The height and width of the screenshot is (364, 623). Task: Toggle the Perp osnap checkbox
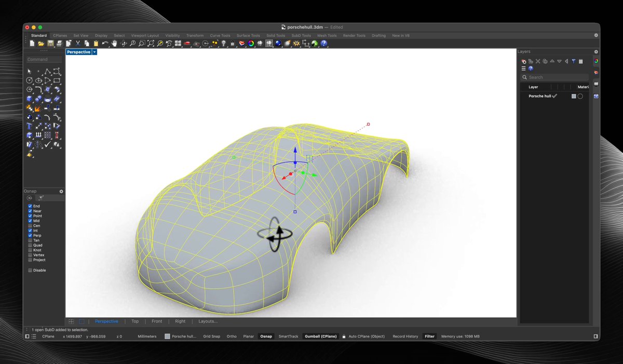point(30,235)
